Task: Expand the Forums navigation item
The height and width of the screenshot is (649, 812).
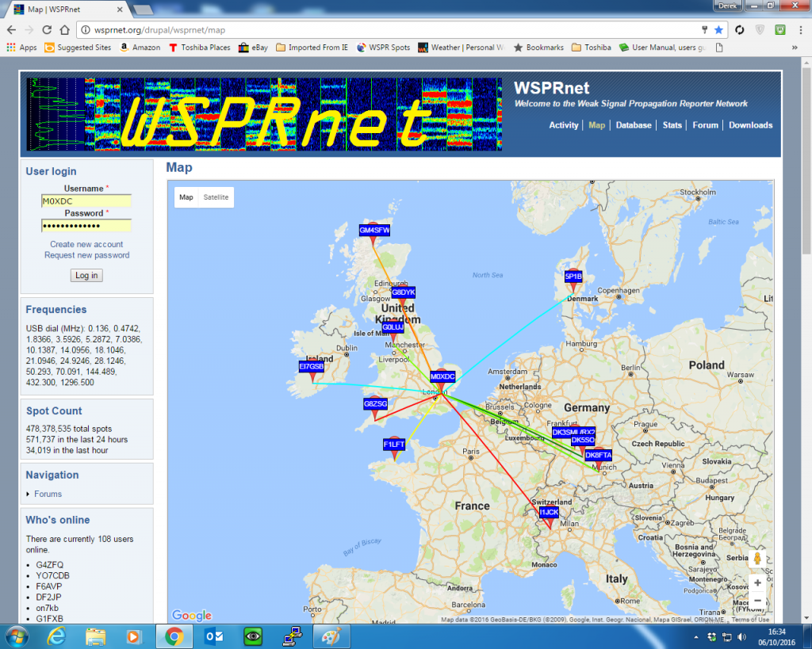Action: (48, 494)
